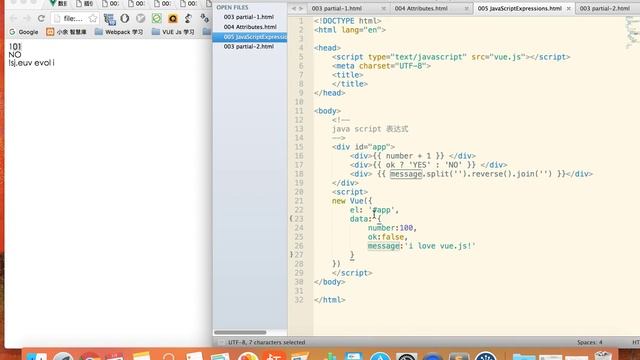Click the blue grid extension icon
The height and width of the screenshot is (360, 640).
pyautogui.click(x=109, y=19)
